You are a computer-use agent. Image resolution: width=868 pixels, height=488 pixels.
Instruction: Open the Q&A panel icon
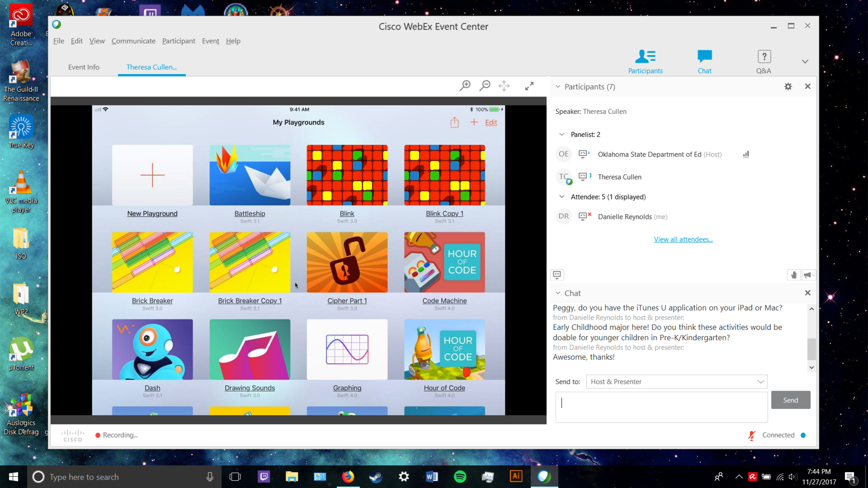click(x=764, y=61)
